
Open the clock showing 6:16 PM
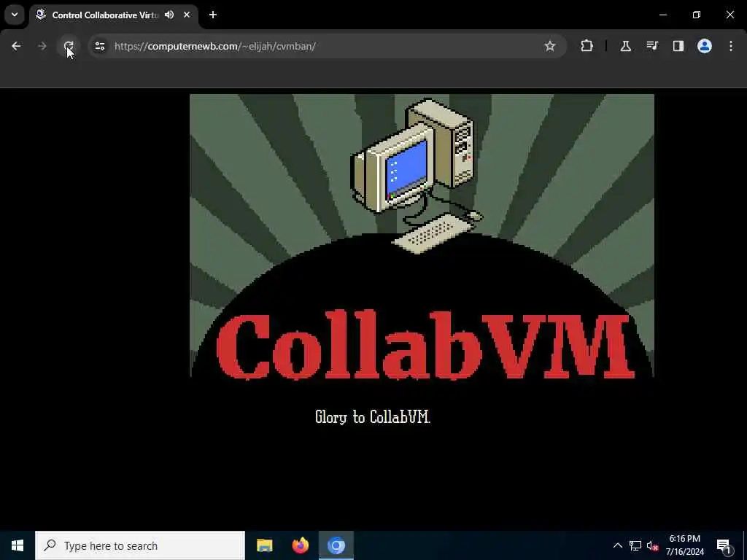[684, 545]
